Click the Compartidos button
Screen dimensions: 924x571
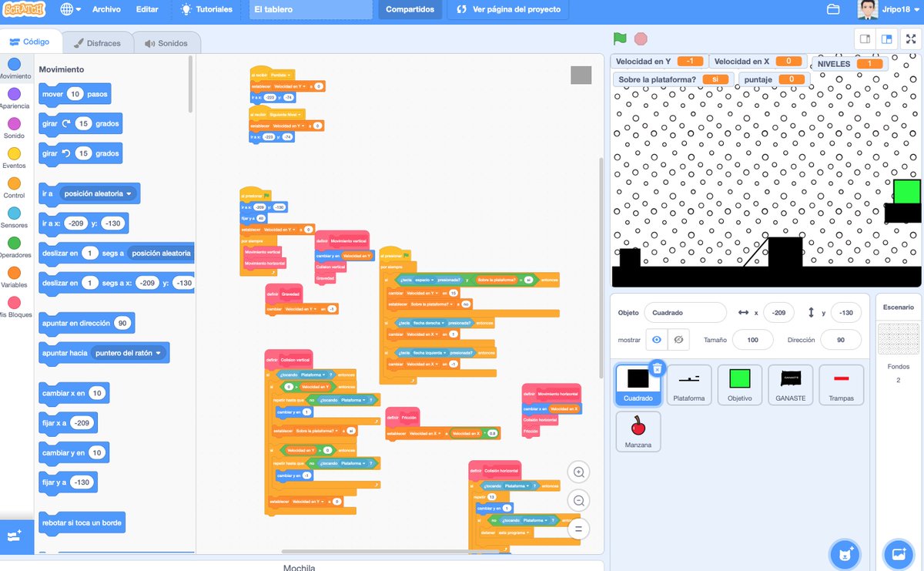410,9
